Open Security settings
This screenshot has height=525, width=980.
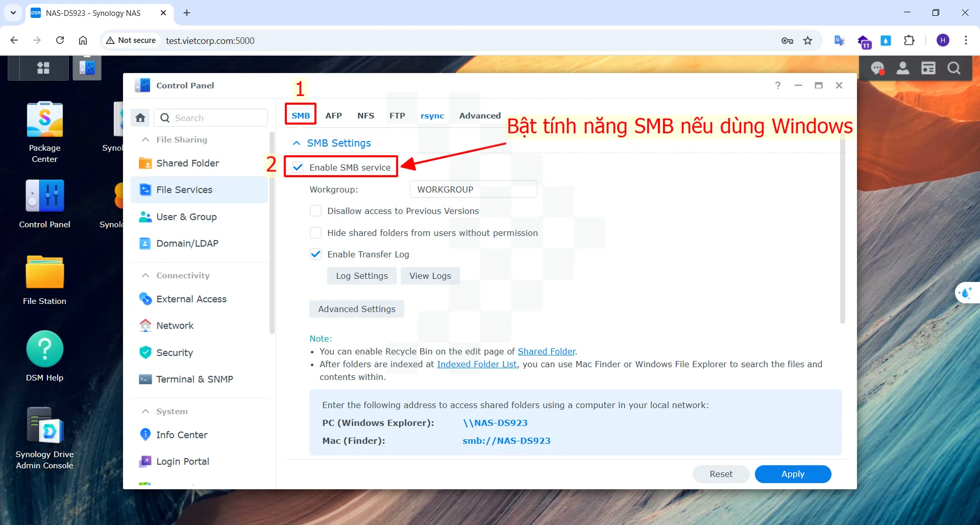(199, 352)
